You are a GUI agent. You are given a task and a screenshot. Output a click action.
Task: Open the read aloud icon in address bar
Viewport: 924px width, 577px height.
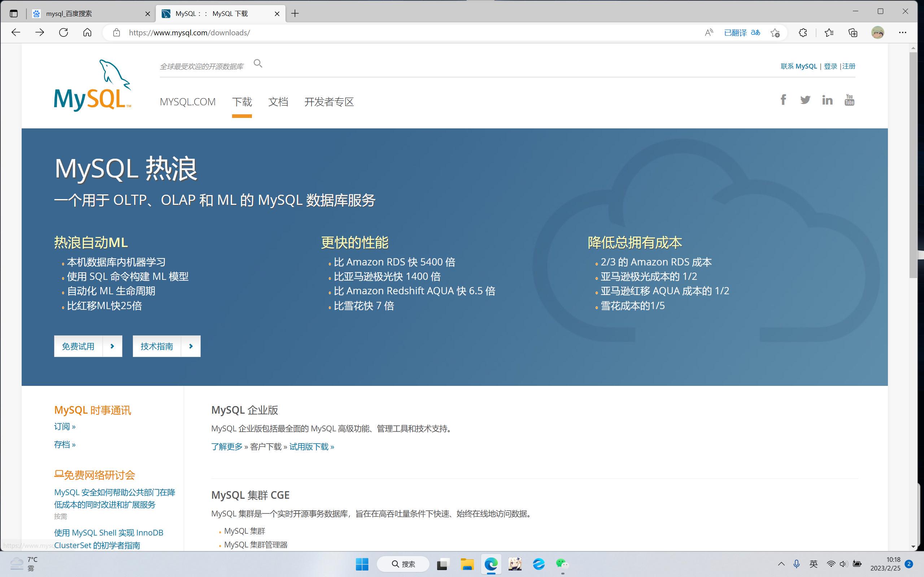pyautogui.click(x=709, y=32)
